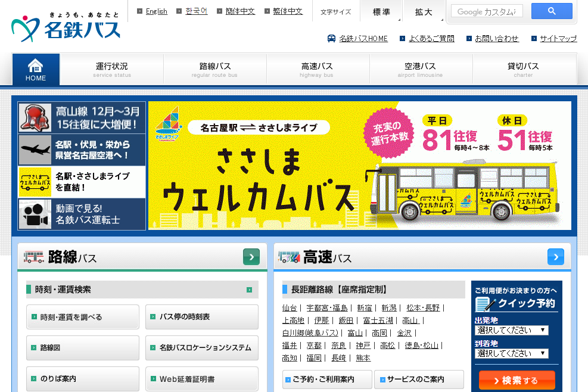The image size is (588, 392).
Task: Click the サービスのご案内 button
Action: point(419,379)
